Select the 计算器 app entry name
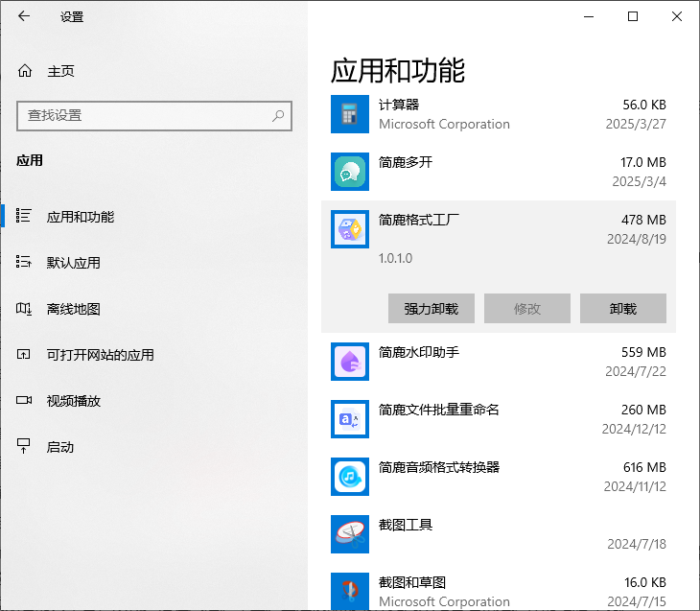700x611 pixels. pos(399,105)
